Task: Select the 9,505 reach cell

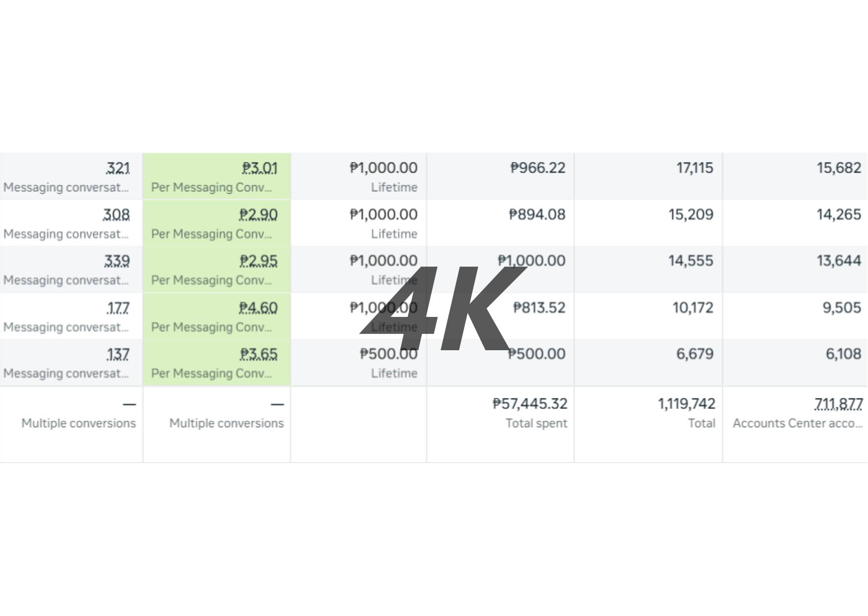Action: point(842,308)
